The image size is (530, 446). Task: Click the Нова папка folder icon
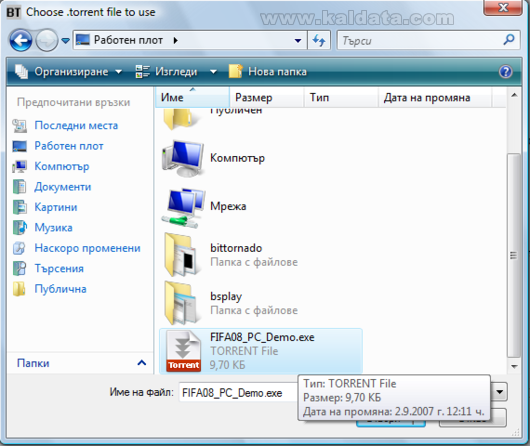236,72
